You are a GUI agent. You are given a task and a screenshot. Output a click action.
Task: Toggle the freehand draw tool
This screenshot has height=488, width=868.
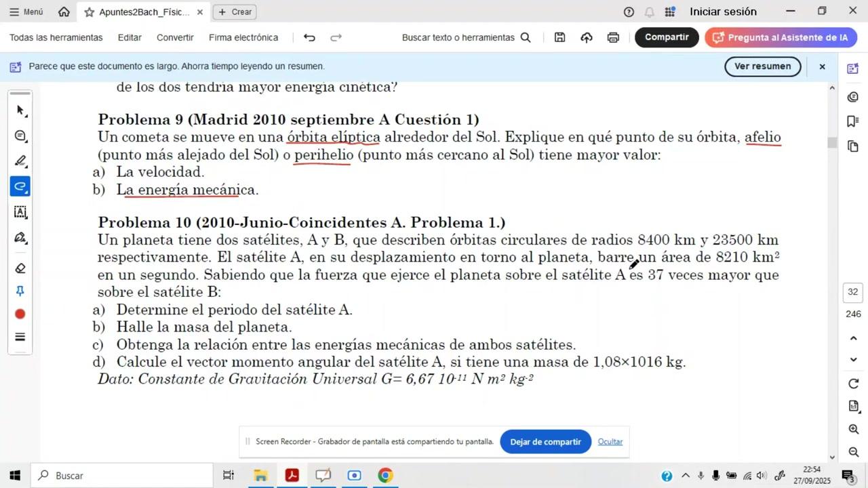20,186
